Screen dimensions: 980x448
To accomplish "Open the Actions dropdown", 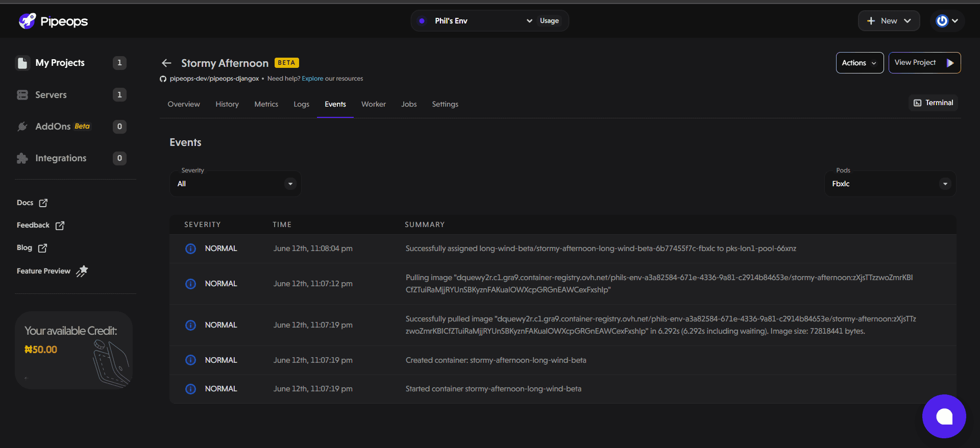I will [x=860, y=63].
